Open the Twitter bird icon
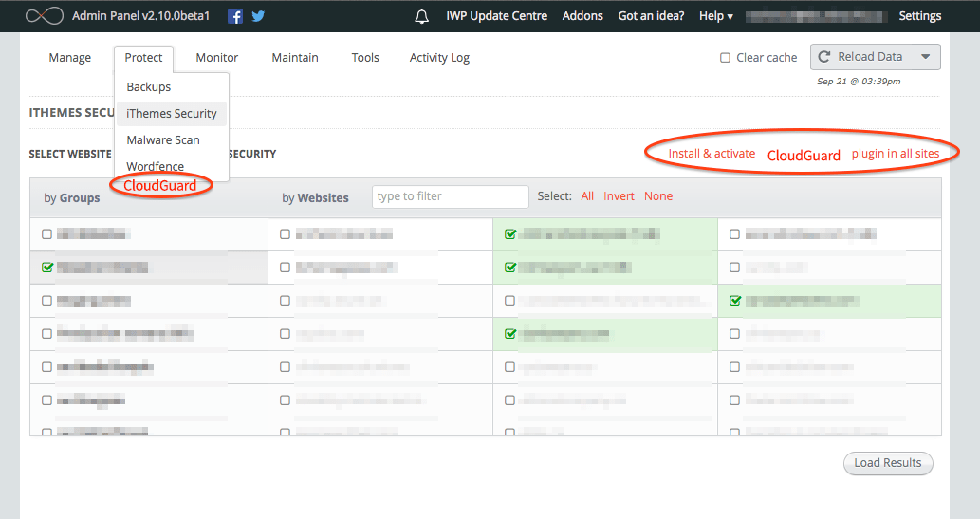The width and height of the screenshot is (980, 519). pyautogui.click(x=258, y=16)
